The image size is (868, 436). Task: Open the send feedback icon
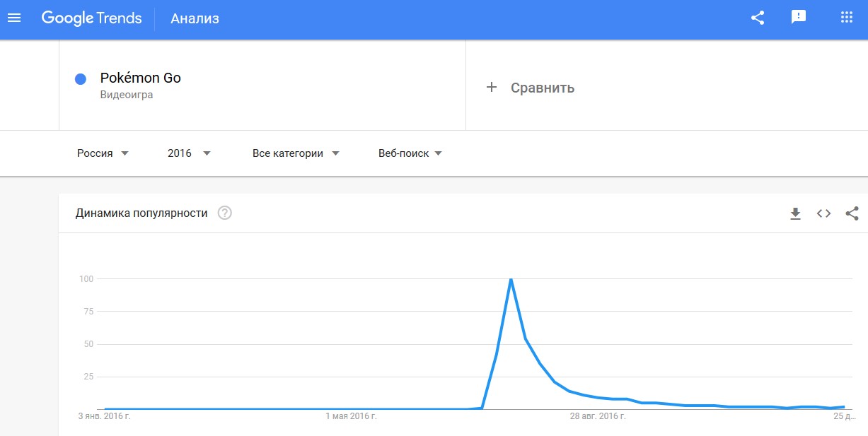pos(799,18)
